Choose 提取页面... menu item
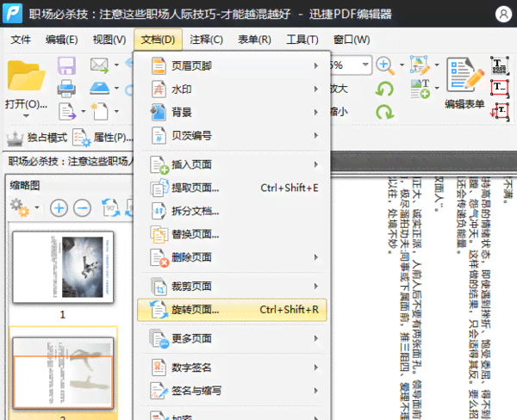The image size is (517, 420). tap(232, 188)
